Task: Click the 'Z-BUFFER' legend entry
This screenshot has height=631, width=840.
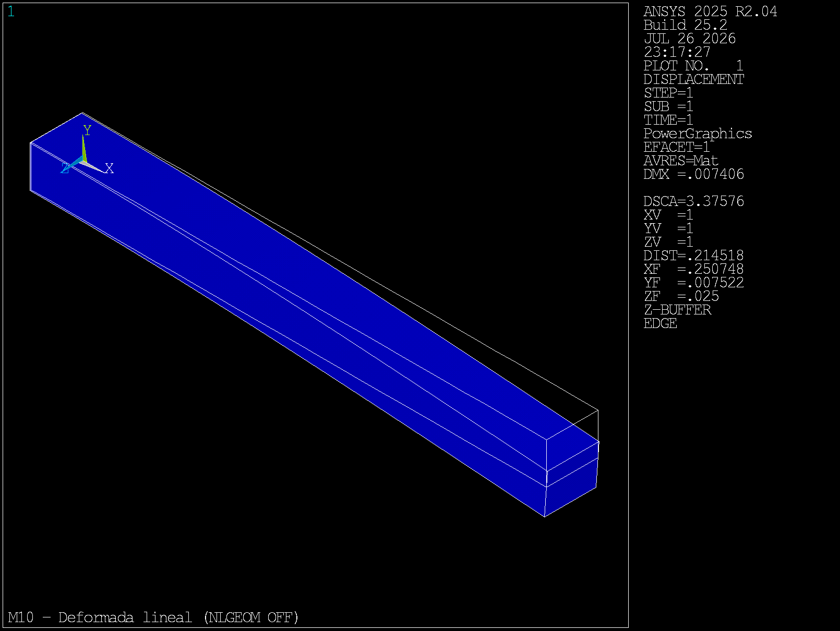Action: pos(677,310)
